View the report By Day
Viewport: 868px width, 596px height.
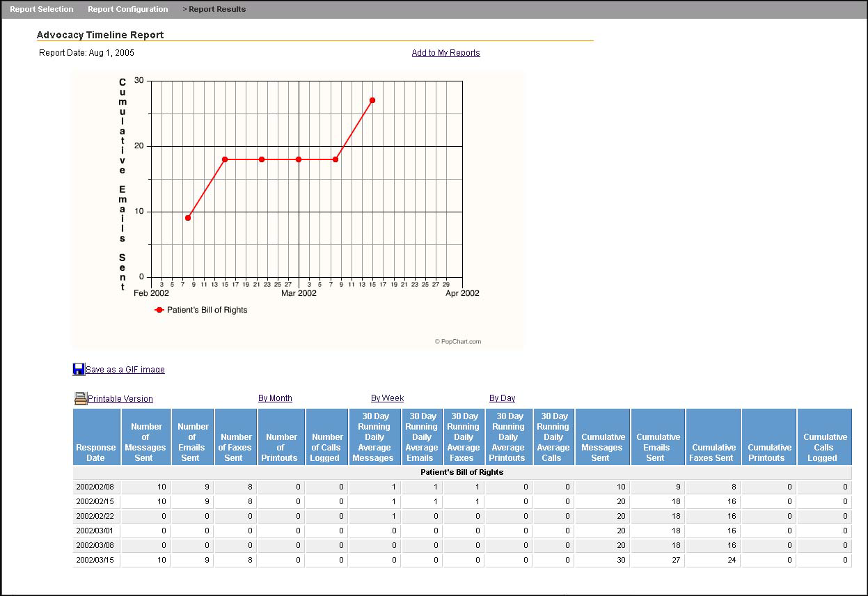(x=503, y=398)
